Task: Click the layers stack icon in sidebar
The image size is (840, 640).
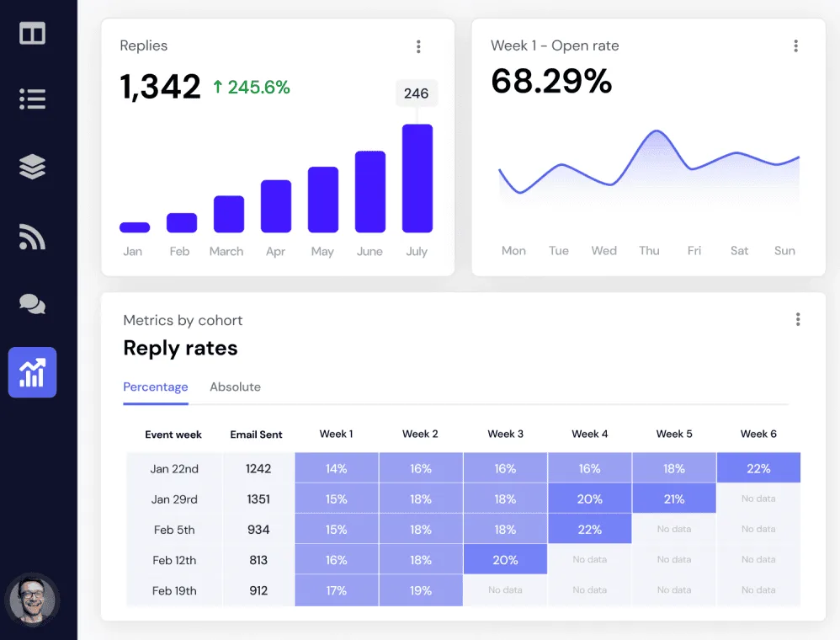Action: (32, 167)
